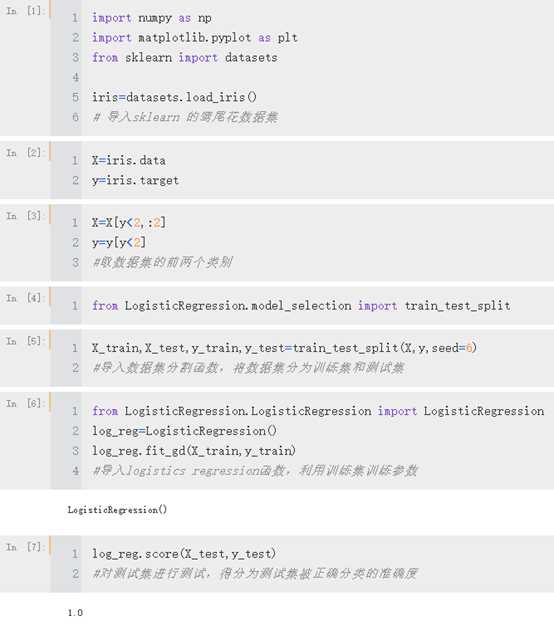Place cursor on y=iris.target line
This screenshot has width=554, height=630.
(135, 180)
